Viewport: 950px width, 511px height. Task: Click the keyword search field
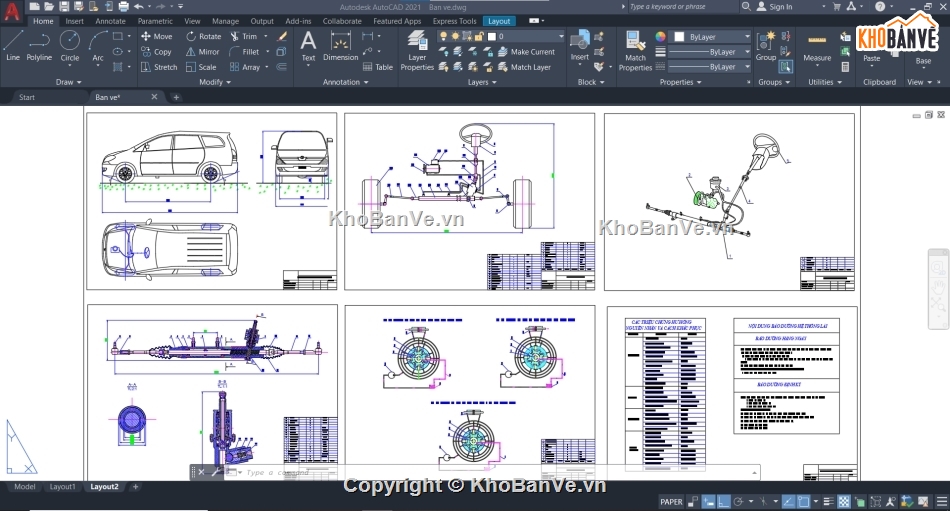click(x=682, y=7)
